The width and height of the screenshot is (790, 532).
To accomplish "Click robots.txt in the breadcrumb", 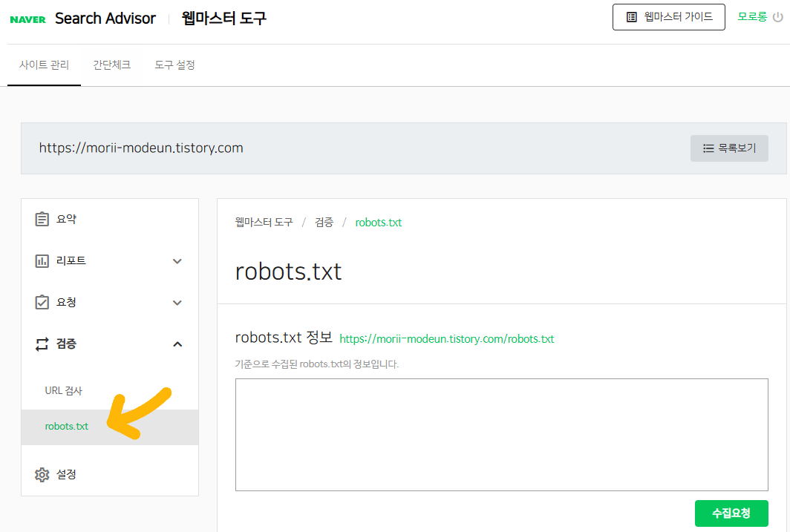I will (x=379, y=223).
